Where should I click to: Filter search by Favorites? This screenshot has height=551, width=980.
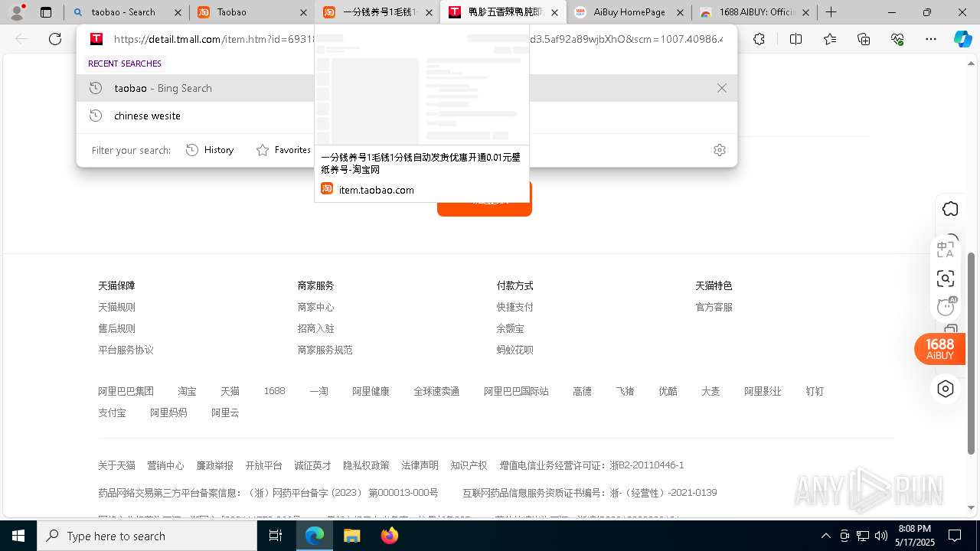coord(283,150)
